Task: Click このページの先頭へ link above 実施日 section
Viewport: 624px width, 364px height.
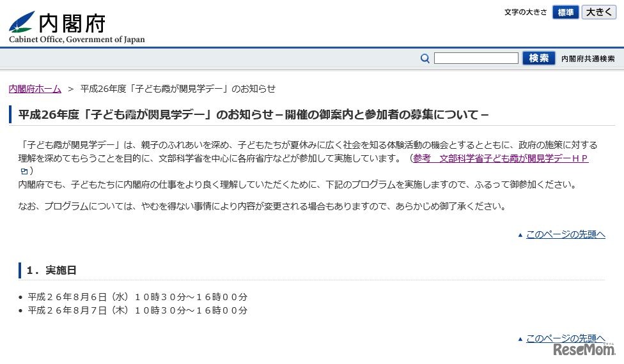Action: click(x=565, y=234)
